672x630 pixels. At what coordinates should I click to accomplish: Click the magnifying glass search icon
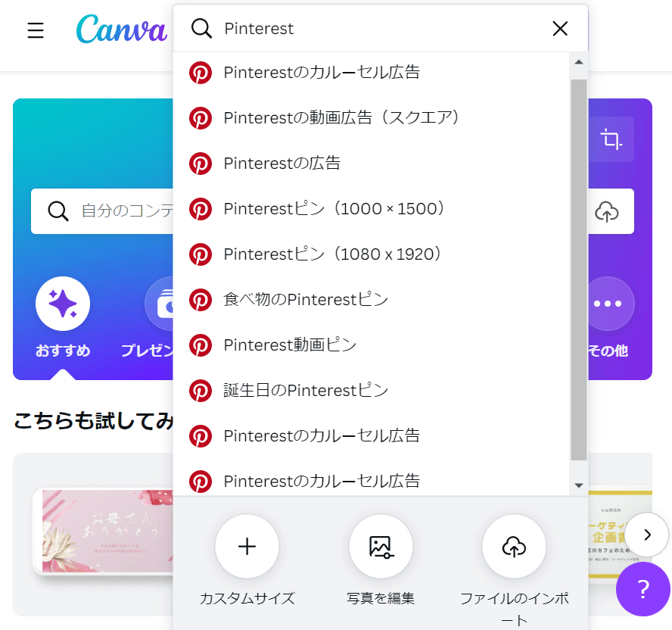pos(201,28)
